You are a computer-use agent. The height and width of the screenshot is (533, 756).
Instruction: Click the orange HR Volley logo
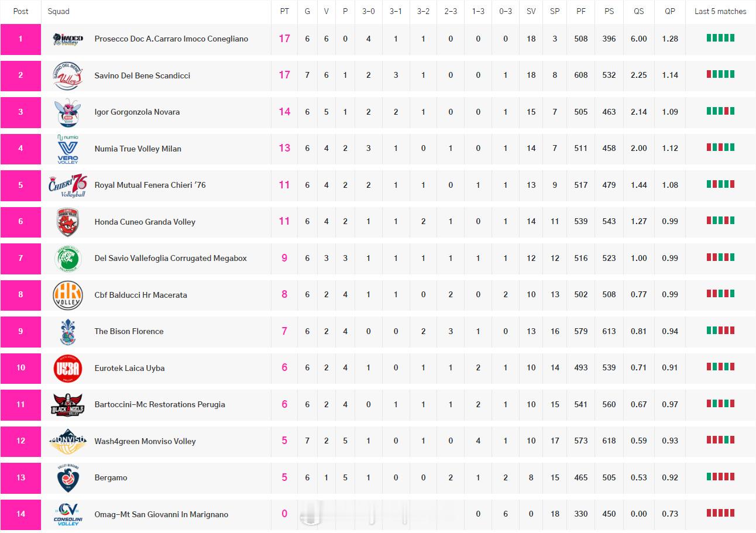(68, 295)
